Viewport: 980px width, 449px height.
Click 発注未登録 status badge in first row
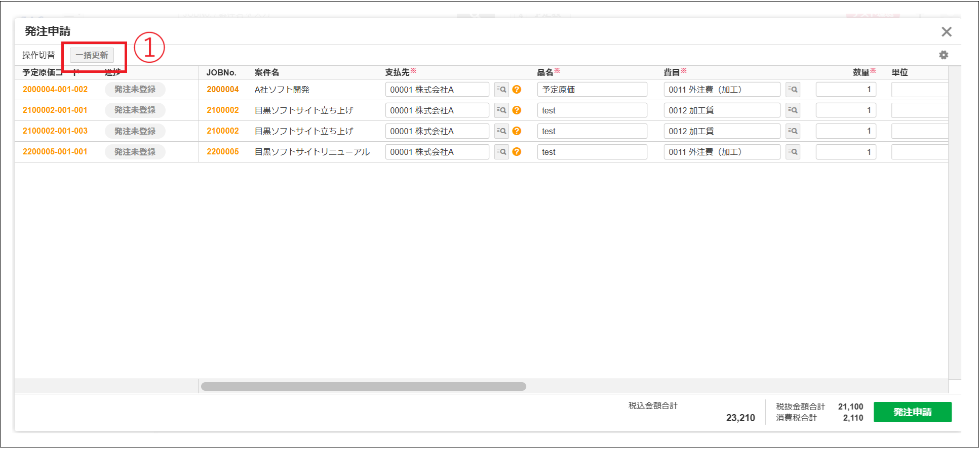click(135, 90)
